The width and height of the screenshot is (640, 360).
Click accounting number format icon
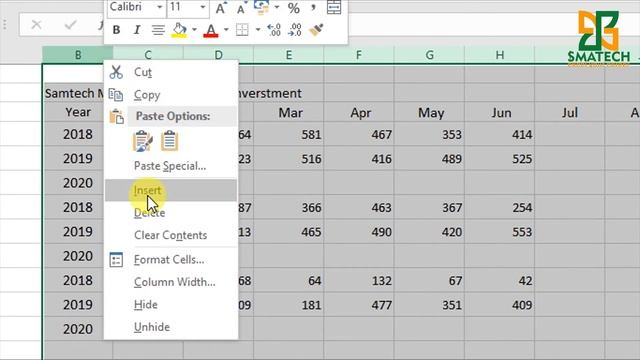point(261,7)
